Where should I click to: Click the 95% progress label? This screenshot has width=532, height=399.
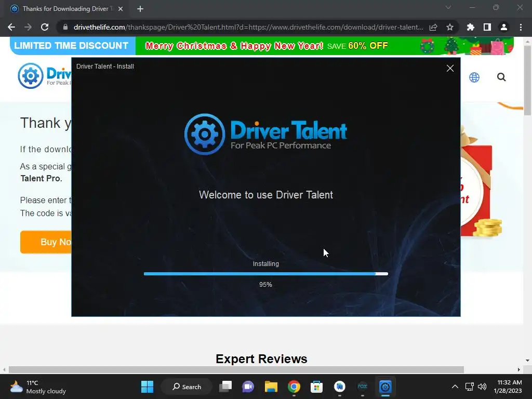click(x=265, y=285)
